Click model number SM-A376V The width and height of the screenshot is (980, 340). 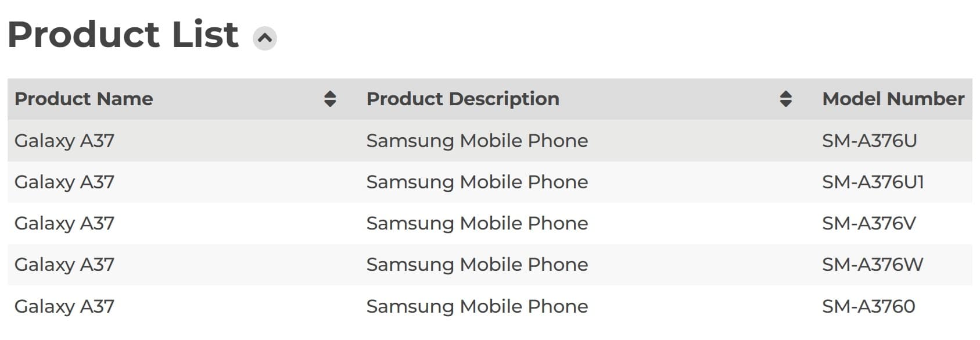click(868, 223)
